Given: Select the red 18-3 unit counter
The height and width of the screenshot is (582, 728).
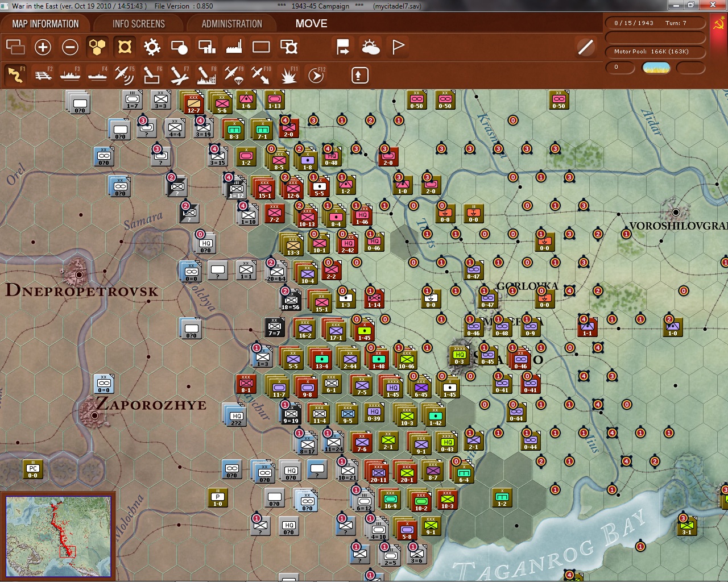Looking at the screenshot, I should (x=448, y=500).
